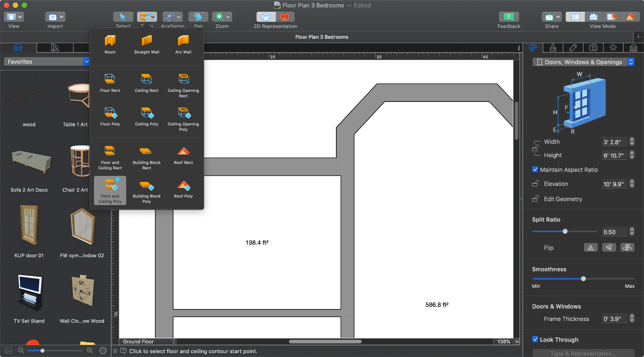Screen dimensions: 644x357
Task: Enable the 3D elevation view mode
Action: point(594,16)
